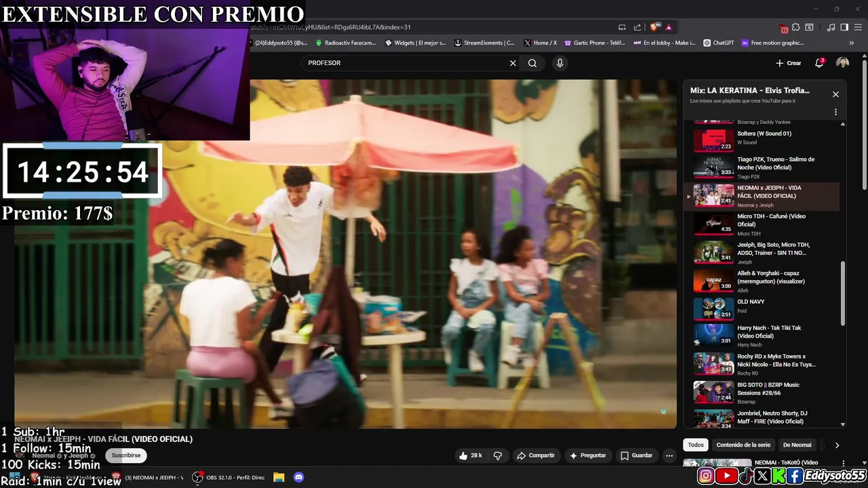This screenshot has width=868, height=488.
Task: Select NEOMAI x JEEIPH - VIDA FÁCIL playlist item
Action: (x=762, y=196)
